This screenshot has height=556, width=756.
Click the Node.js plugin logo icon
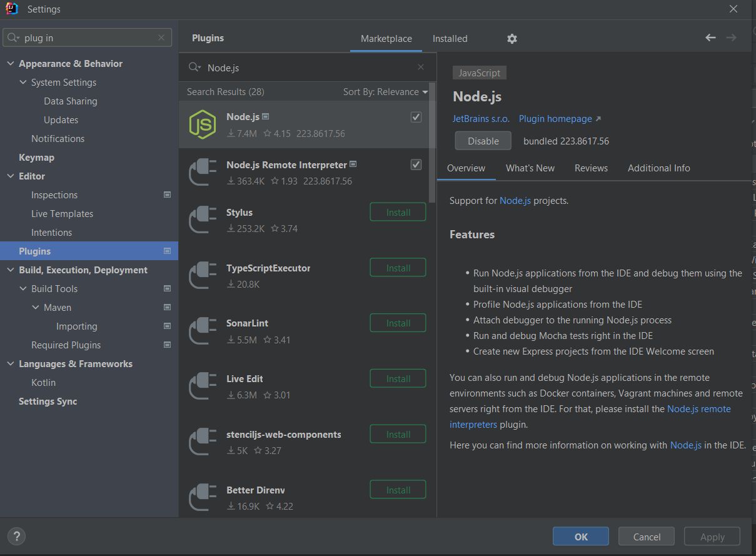(x=203, y=124)
